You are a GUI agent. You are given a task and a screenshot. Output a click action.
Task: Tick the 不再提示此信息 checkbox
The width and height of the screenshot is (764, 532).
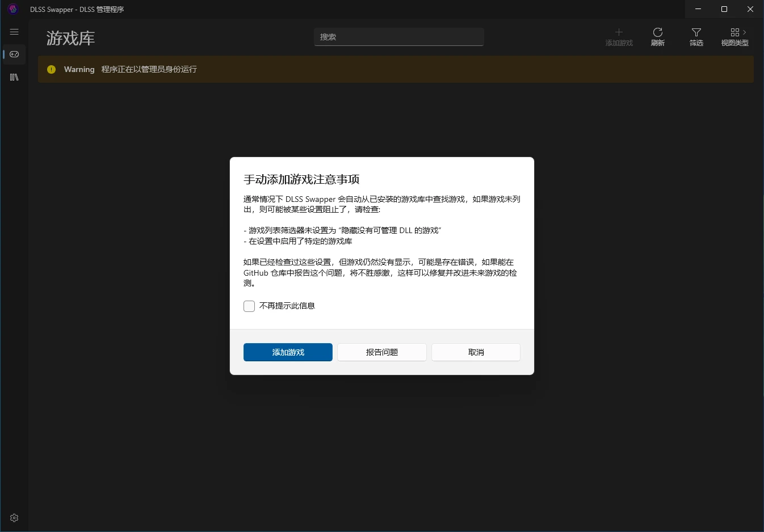(249, 306)
